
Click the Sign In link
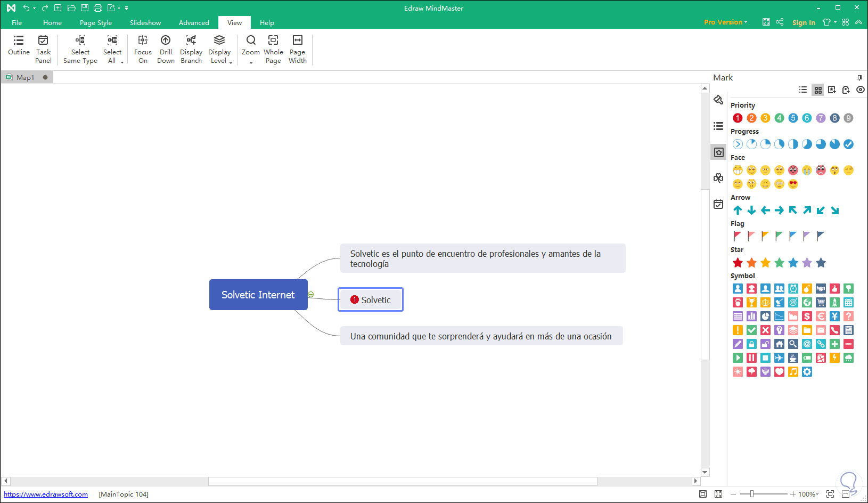pos(804,22)
